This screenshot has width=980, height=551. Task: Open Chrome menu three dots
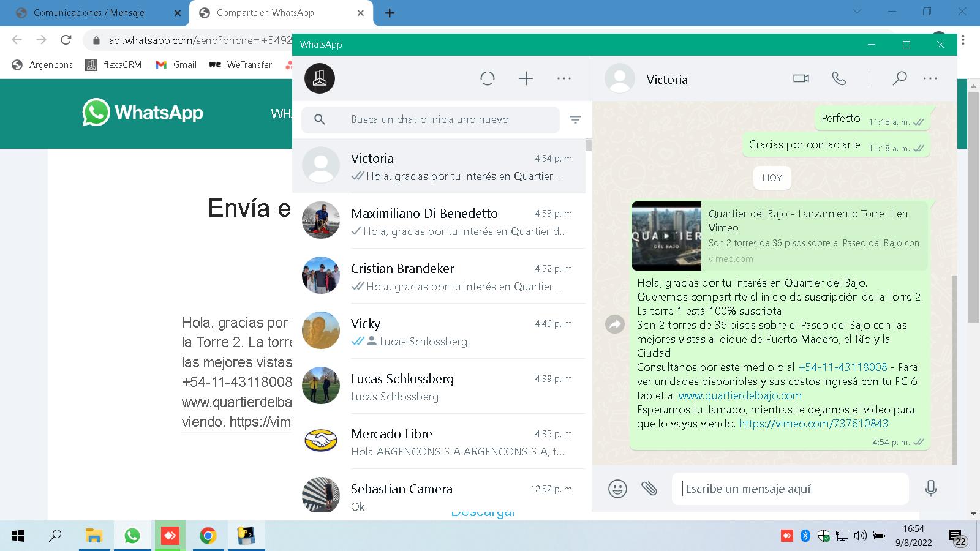963,40
